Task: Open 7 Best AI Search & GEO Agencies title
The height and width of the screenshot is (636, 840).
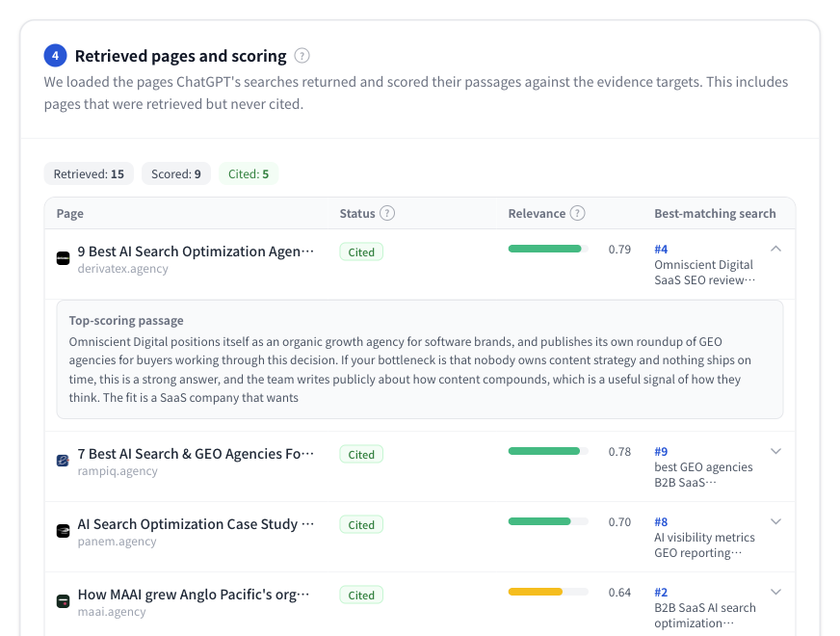Action: [x=196, y=454]
